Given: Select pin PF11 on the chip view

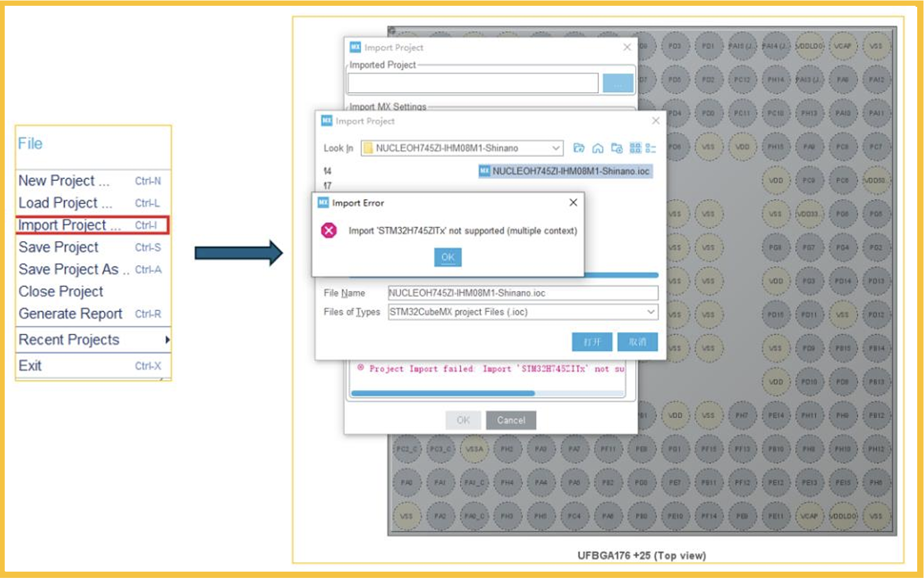Looking at the screenshot, I should click(608, 449).
